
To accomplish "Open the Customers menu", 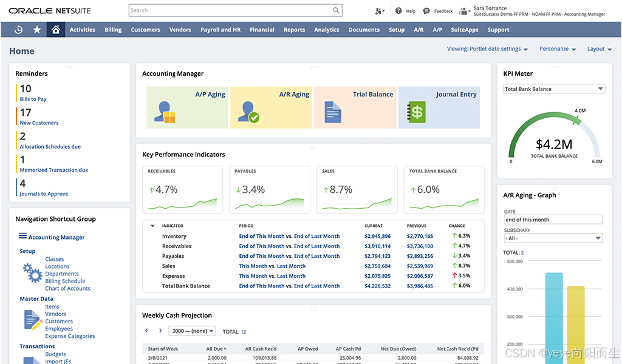I will click(x=146, y=30).
